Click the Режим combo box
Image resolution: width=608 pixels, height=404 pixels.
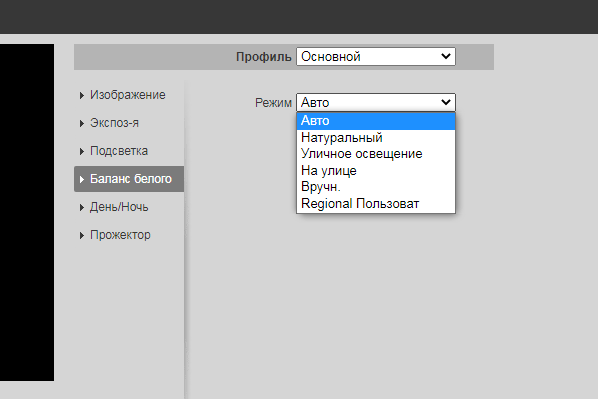(375, 102)
